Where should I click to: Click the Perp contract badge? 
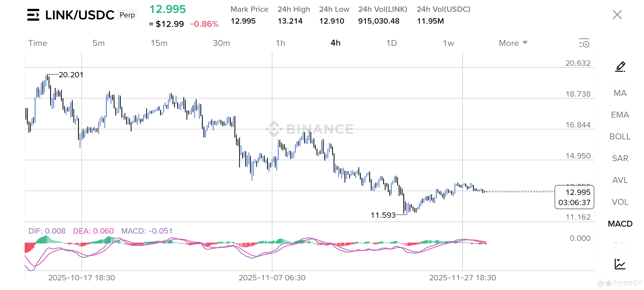(x=127, y=15)
